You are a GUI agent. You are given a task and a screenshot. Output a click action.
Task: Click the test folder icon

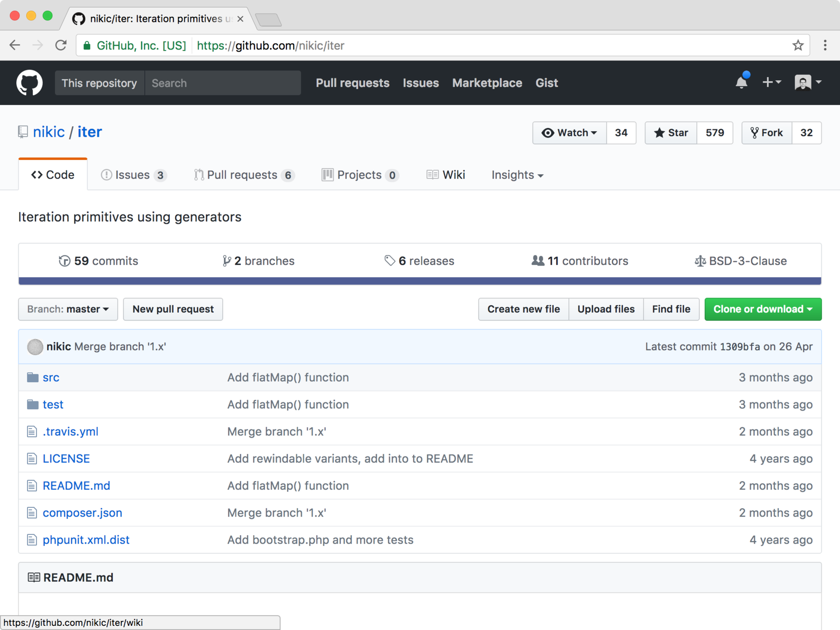click(x=33, y=404)
